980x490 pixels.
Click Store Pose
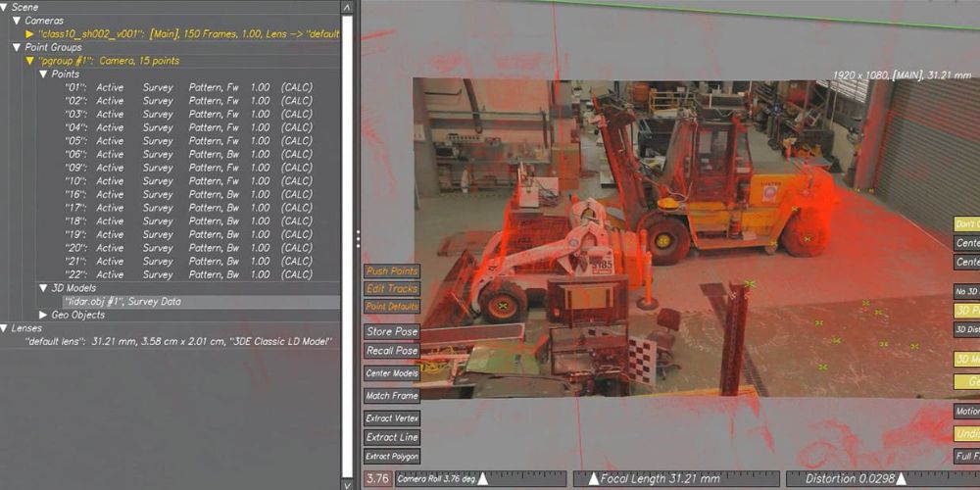(392, 331)
